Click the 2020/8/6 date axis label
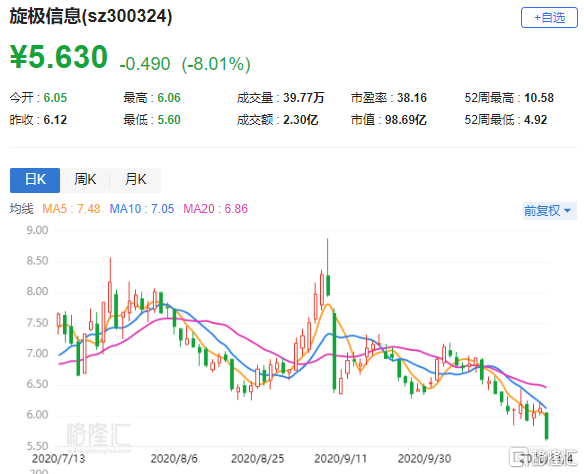Screen dimensions: 584x474 point(174,458)
